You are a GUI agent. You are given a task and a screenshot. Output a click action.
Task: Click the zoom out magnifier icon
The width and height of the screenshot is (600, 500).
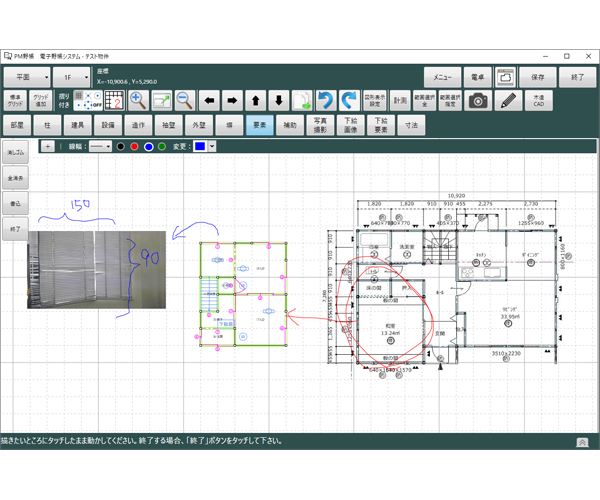(184, 100)
